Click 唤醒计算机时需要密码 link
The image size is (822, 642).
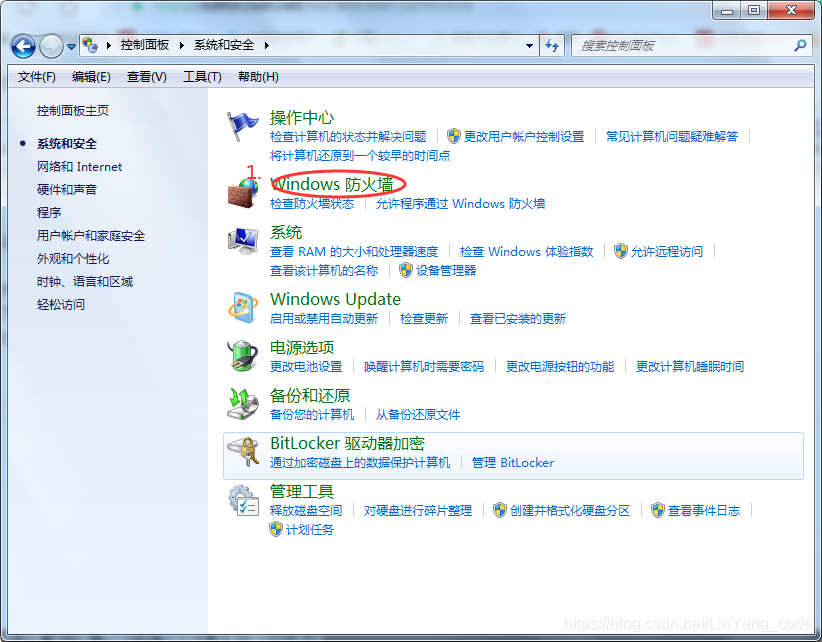(x=424, y=366)
